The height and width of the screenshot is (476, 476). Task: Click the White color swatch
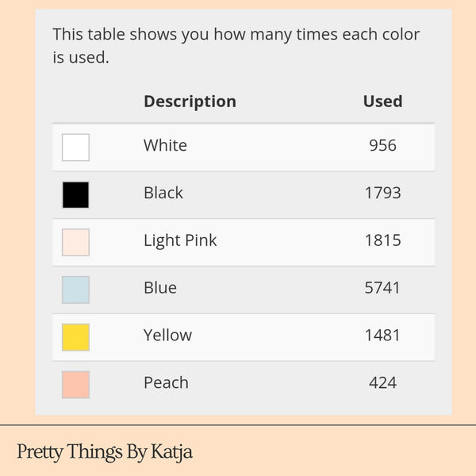[x=75, y=148]
